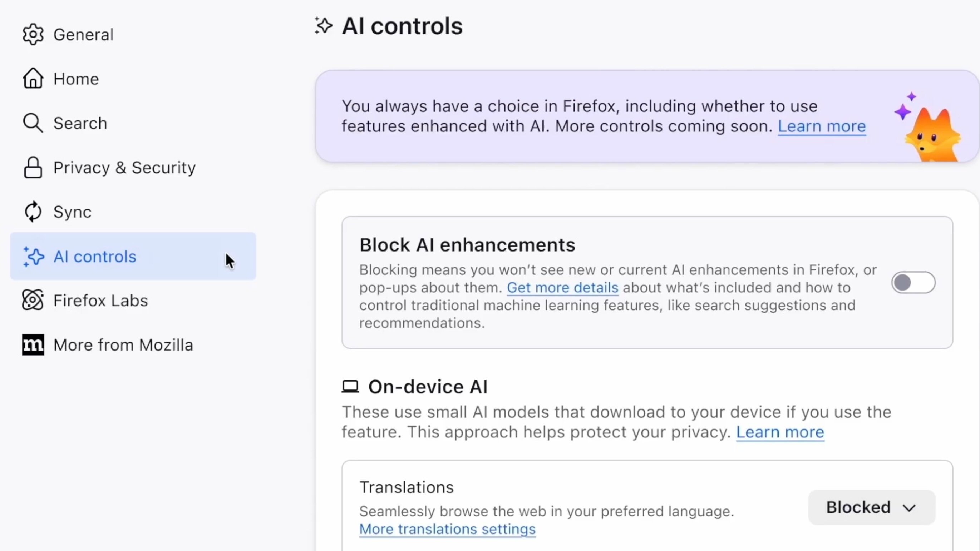This screenshot has height=551, width=980.
Task: Click the Mozilla 'm' logo icon
Action: (x=33, y=345)
